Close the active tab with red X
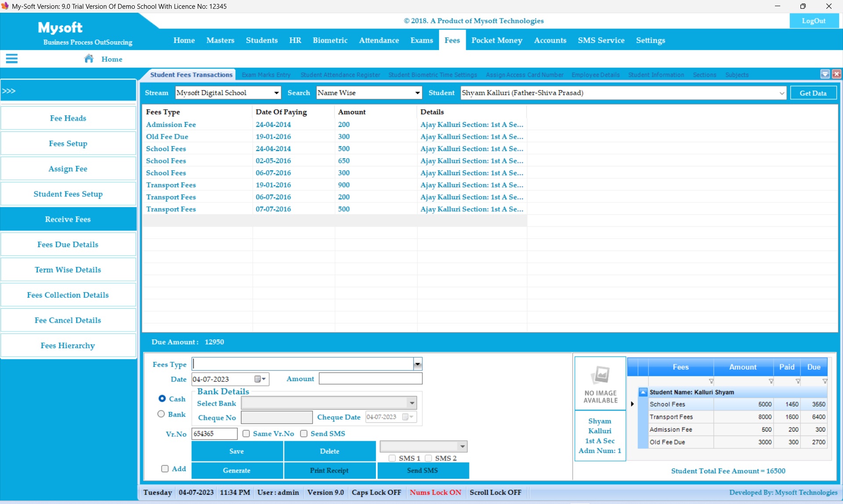 [x=837, y=74]
